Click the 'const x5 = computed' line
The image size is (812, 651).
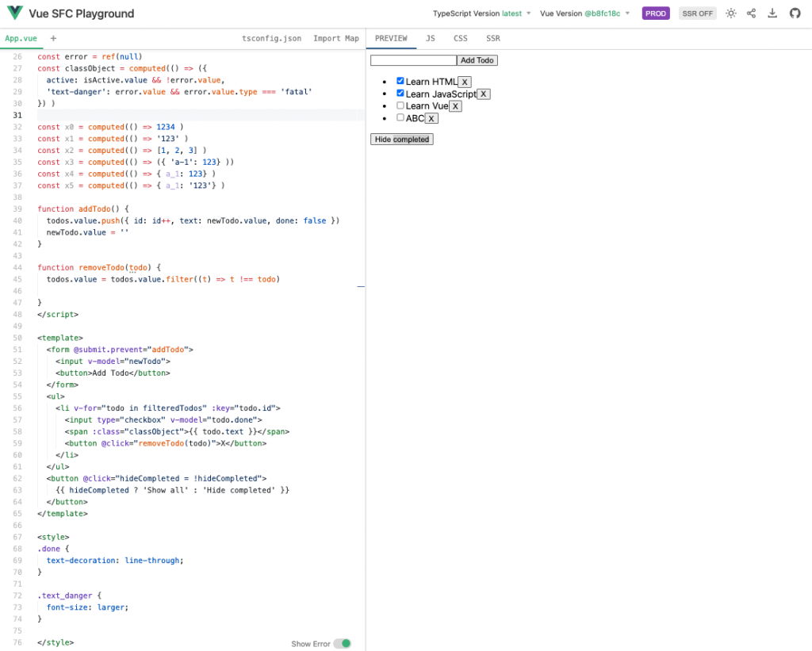point(131,186)
